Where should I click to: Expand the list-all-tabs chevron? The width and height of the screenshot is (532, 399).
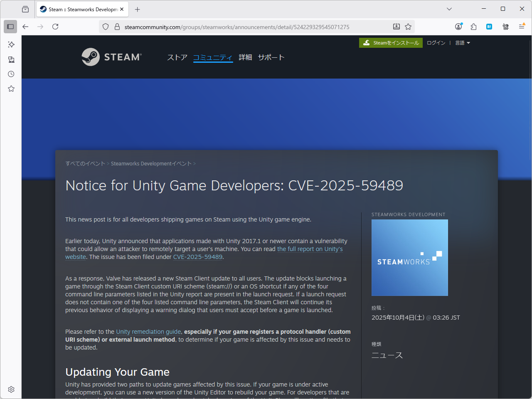point(449,9)
